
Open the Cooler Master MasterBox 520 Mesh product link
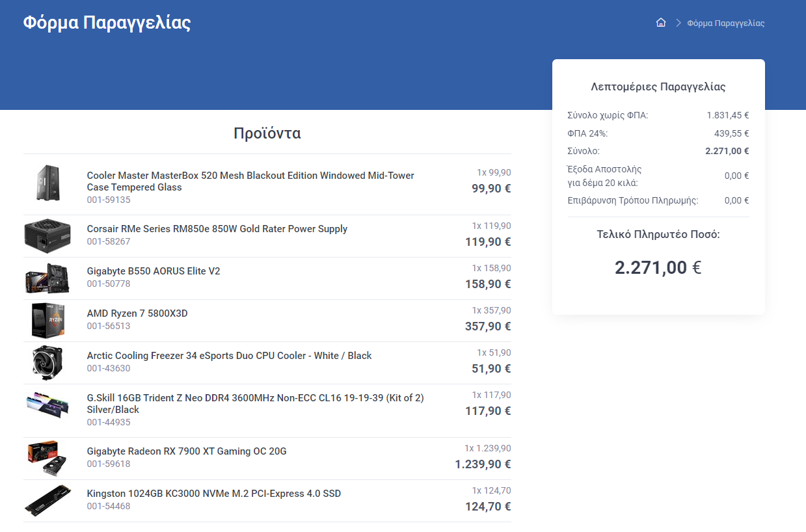(x=250, y=181)
